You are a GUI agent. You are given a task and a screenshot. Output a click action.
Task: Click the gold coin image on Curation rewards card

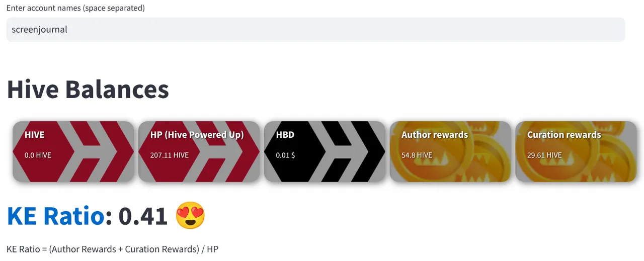[576, 151]
